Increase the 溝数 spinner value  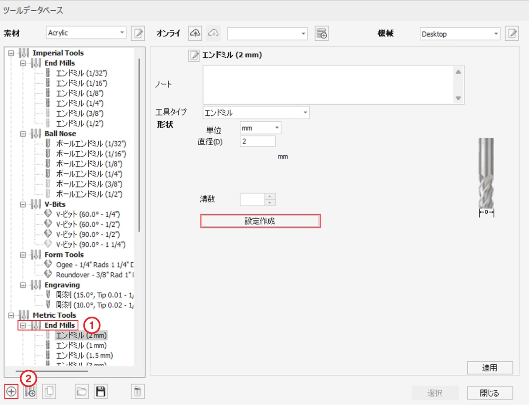270,196
